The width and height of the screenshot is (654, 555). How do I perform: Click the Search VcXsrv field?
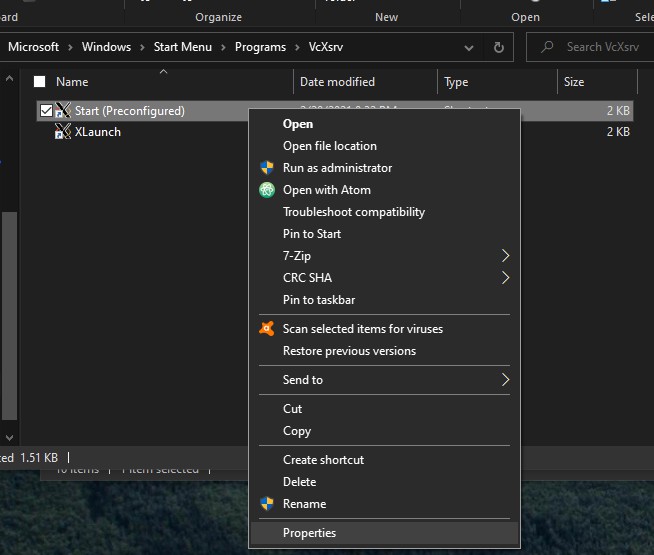point(590,47)
